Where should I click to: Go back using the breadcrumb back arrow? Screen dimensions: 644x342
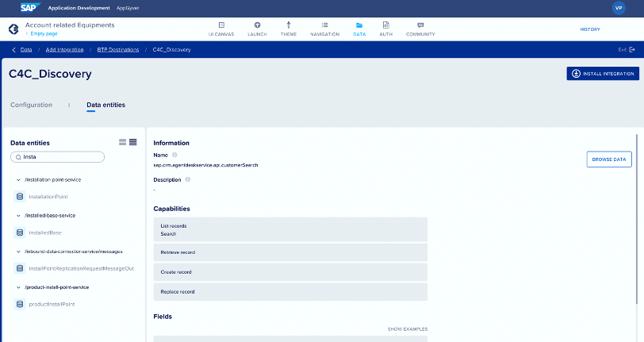coord(14,50)
